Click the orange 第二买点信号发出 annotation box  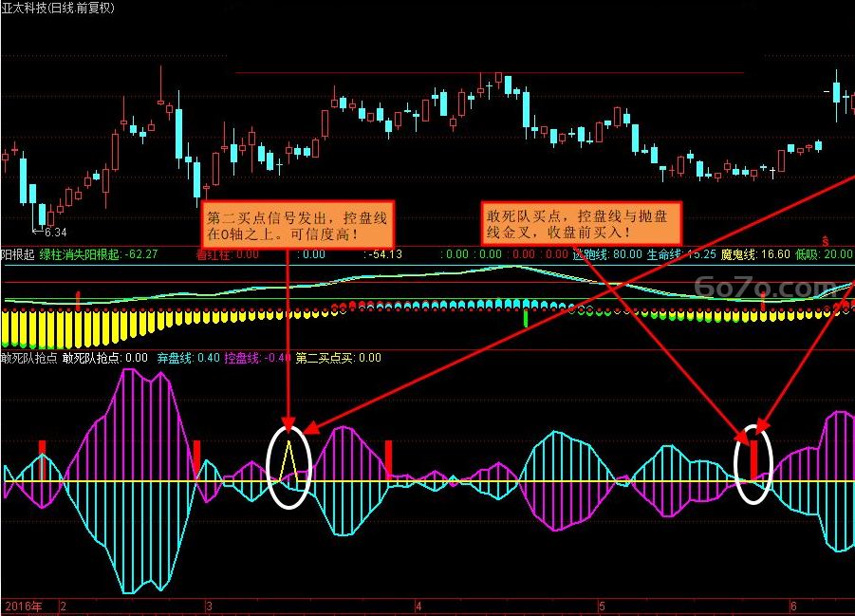(x=298, y=225)
